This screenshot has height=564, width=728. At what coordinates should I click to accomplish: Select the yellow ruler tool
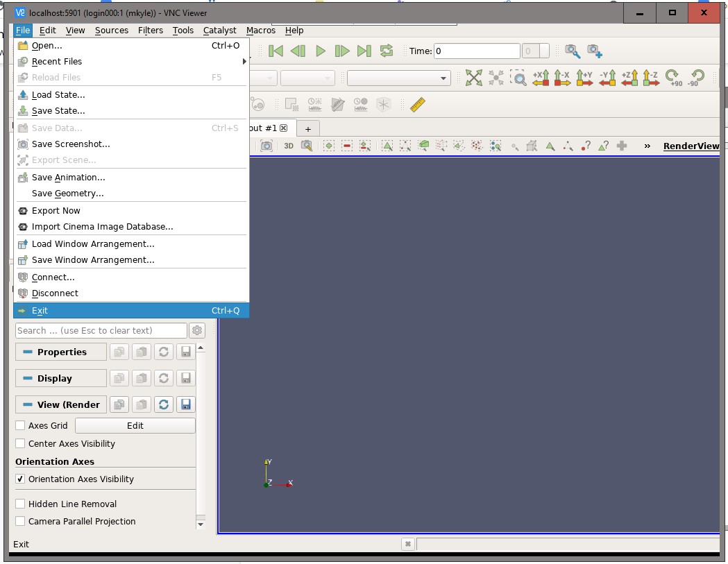[x=417, y=105]
